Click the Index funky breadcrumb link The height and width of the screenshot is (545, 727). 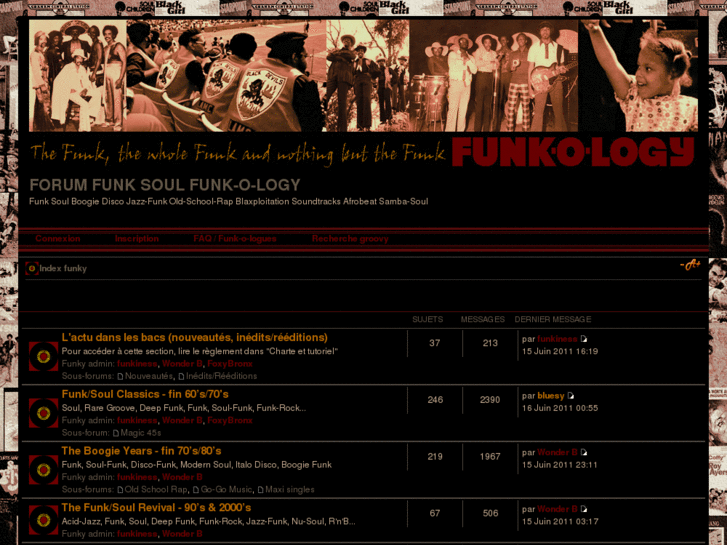63,269
